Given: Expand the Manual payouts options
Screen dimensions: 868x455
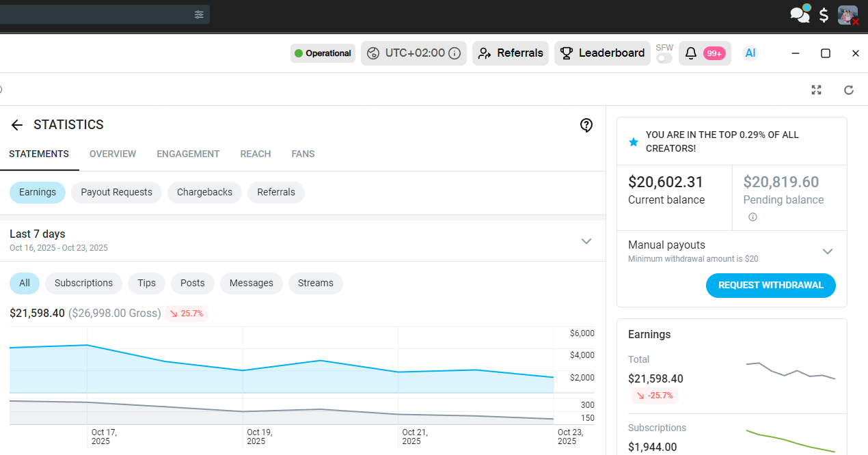Looking at the screenshot, I should pyautogui.click(x=827, y=251).
